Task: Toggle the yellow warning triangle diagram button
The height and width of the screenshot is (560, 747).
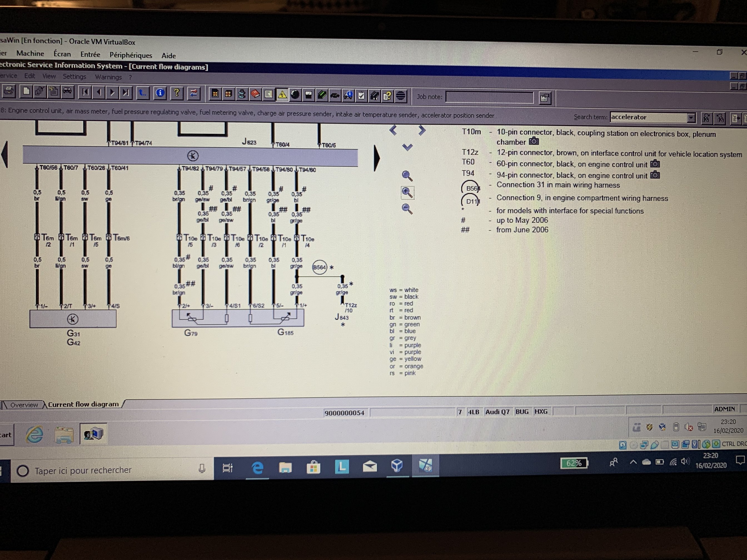Action: point(282,95)
